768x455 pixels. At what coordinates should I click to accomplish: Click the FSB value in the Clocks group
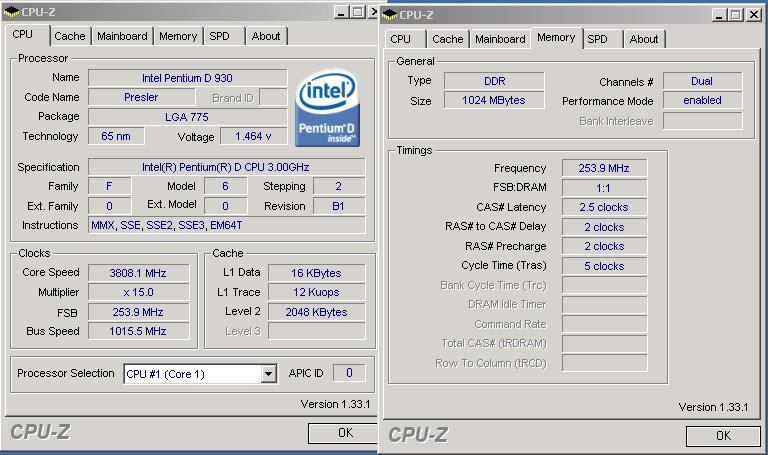pyautogui.click(x=138, y=312)
